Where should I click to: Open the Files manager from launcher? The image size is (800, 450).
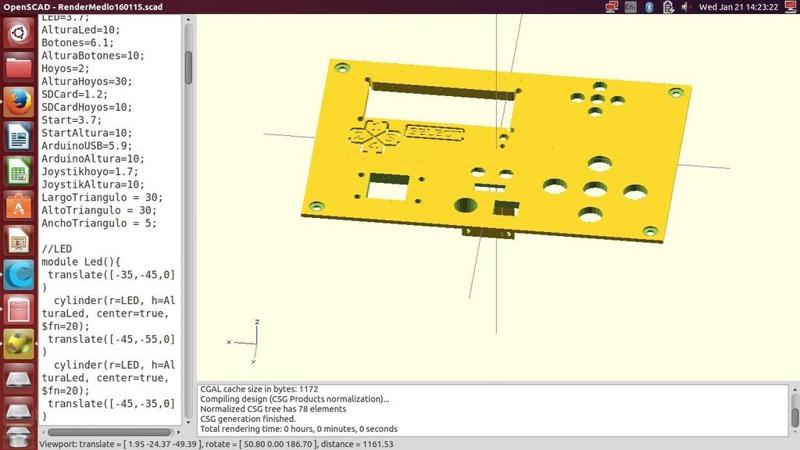point(18,67)
